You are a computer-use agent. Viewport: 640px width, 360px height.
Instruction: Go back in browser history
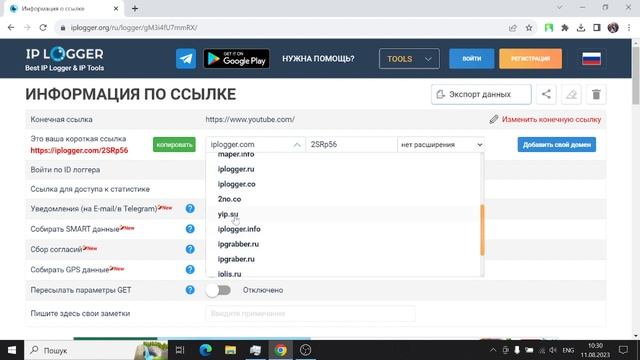(11, 28)
